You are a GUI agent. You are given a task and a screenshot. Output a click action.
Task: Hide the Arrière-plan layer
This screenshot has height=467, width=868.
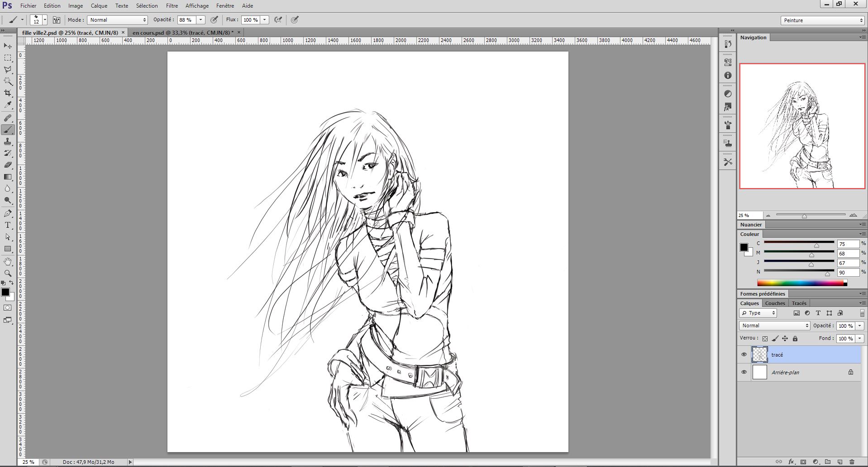point(744,372)
